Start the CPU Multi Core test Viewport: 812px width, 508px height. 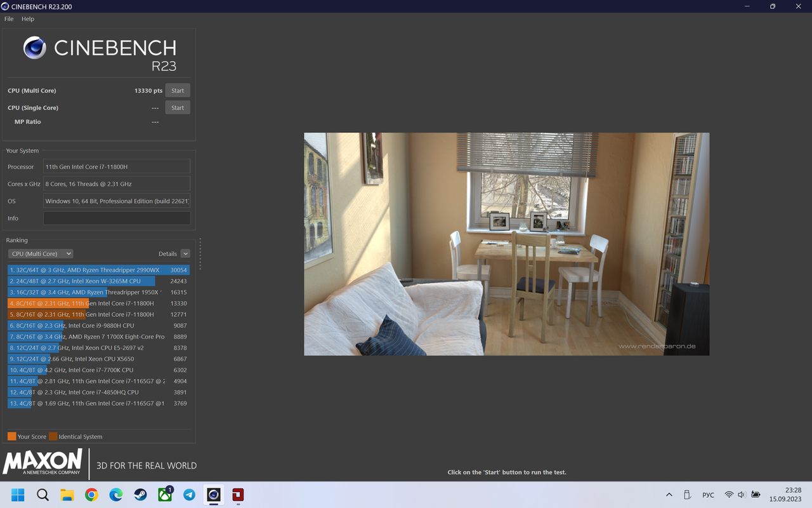178,91
